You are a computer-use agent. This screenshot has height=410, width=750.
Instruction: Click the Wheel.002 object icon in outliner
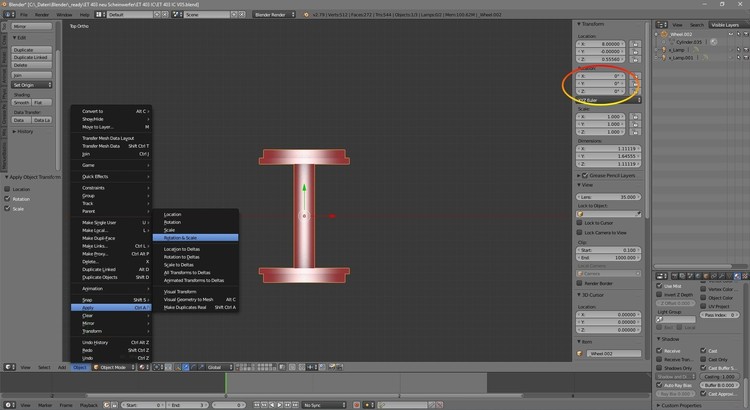coord(664,34)
